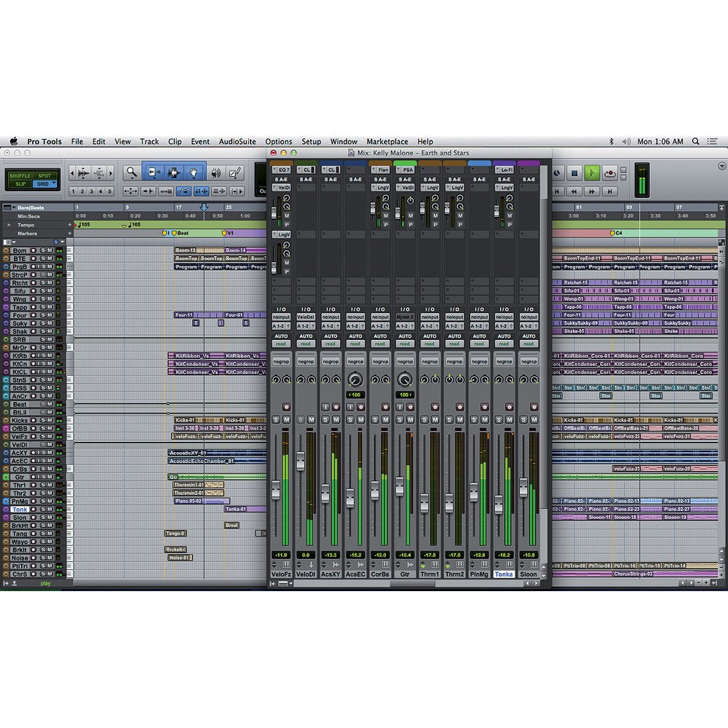This screenshot has width=728, height=728.
Task: Click the -11.9 volume readout on VeloFz
Action: pos(281,555)
